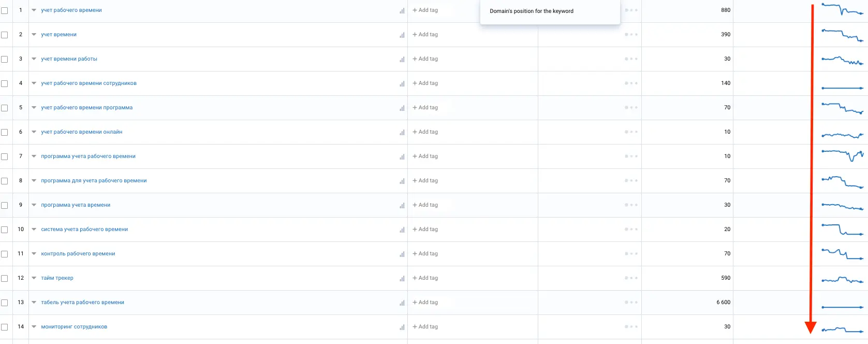
Task: Open keyword link табель учета рабочего времени
Action: [82, 303]
